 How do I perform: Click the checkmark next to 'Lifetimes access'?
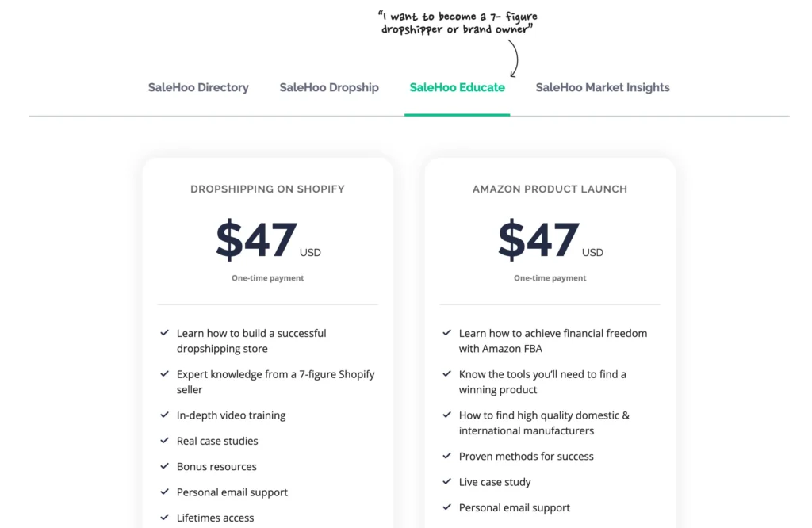(x=165, y=518)
